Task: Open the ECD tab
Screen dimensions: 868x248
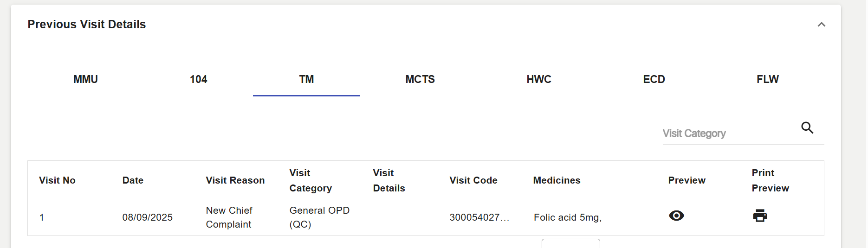Action: [x=654, y=79]
